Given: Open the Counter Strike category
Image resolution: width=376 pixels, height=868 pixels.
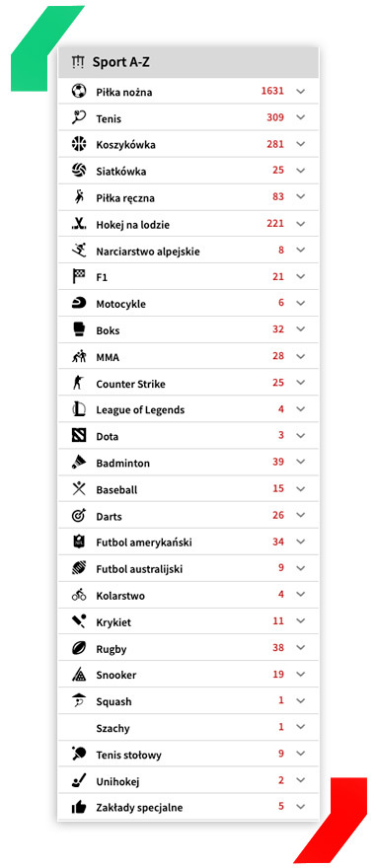Looking at the screenshot, I should coord(188,383).
